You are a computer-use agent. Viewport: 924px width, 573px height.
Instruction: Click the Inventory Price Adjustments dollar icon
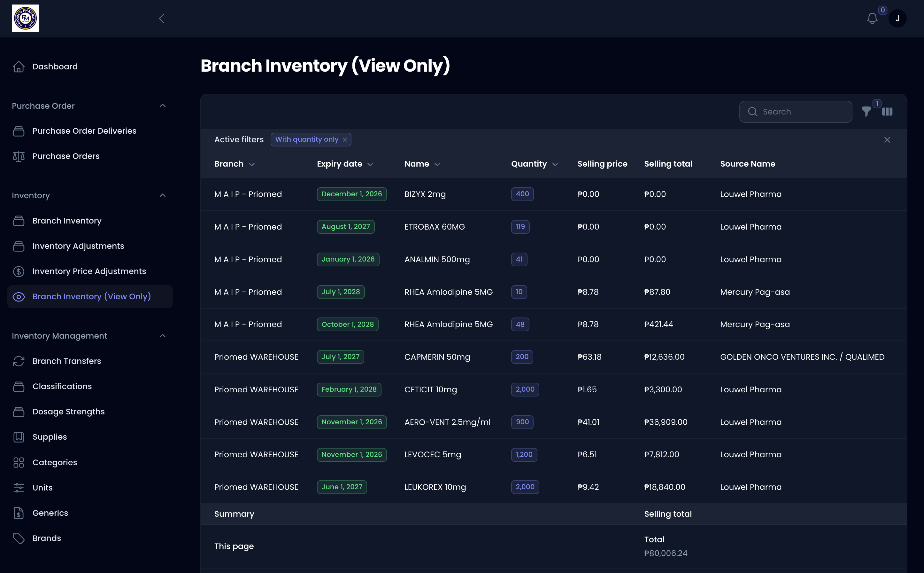(19, 271)
